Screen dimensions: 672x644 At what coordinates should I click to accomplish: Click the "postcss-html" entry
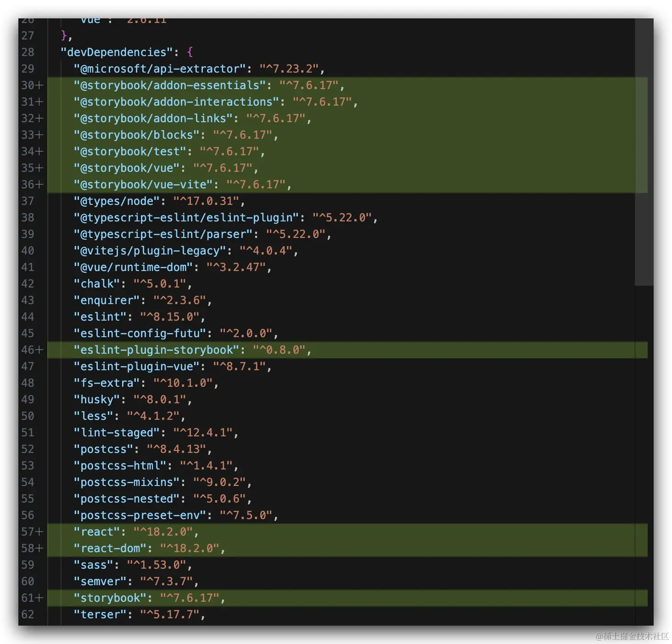156,466
